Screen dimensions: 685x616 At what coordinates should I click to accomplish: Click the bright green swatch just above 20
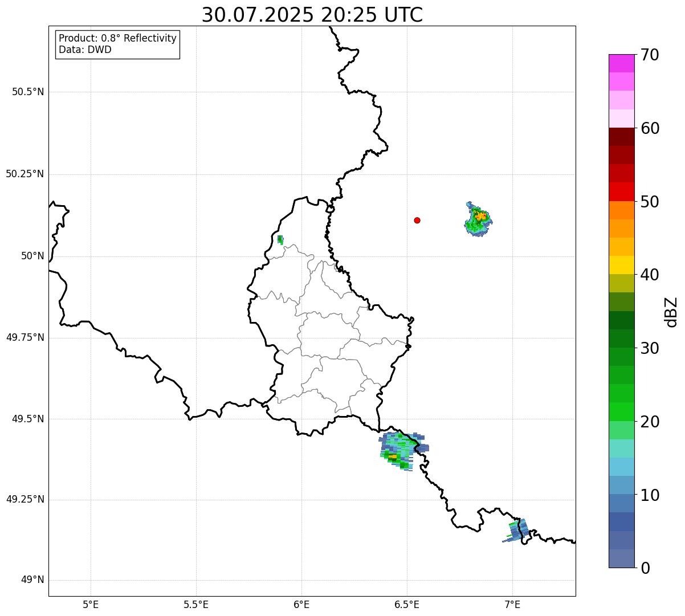coord(621,411)
